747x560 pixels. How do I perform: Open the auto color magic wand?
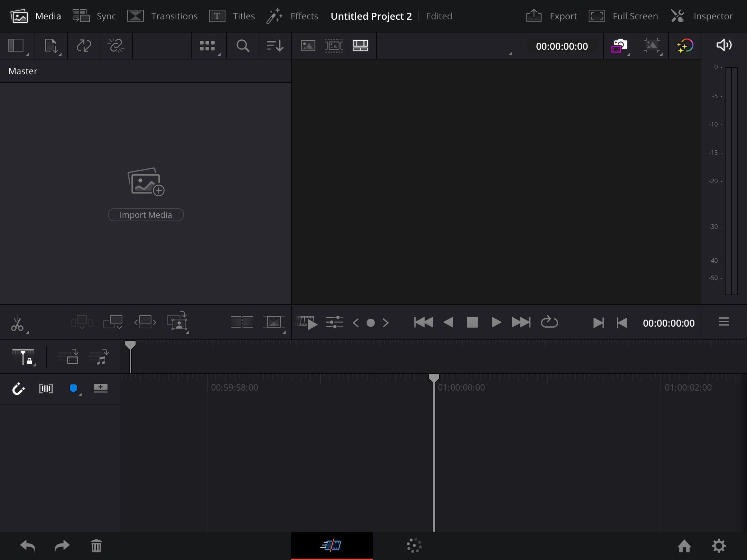(x=684, y=46)
